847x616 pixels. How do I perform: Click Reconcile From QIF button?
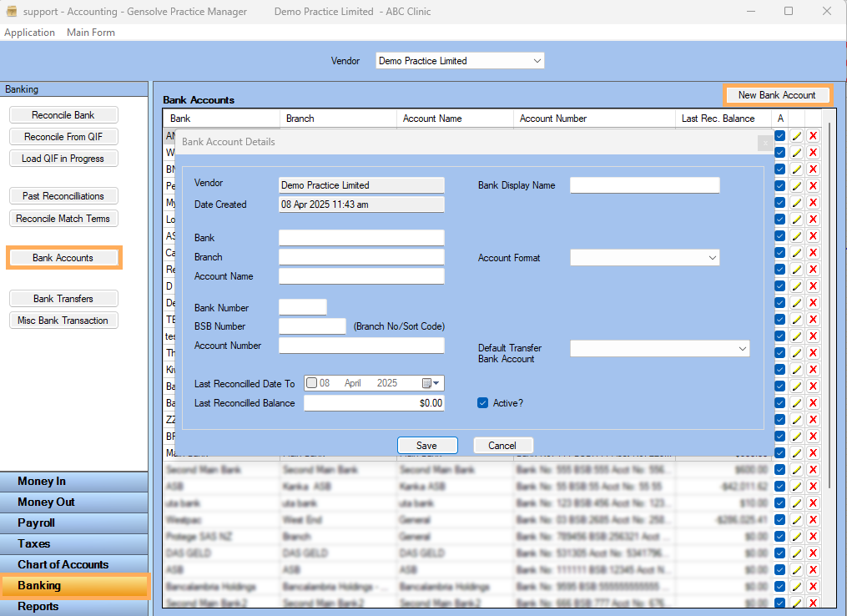[63, 137]
